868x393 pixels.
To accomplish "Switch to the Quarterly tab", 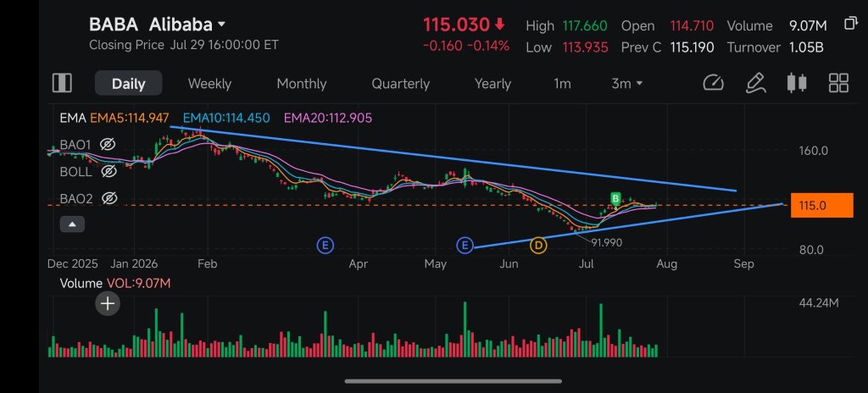I will coord(401,84).
